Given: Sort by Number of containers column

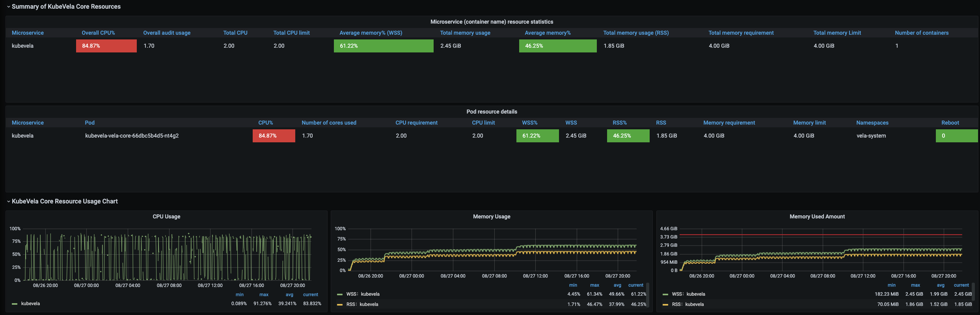Looking at the screenshot, I should 922,33.
